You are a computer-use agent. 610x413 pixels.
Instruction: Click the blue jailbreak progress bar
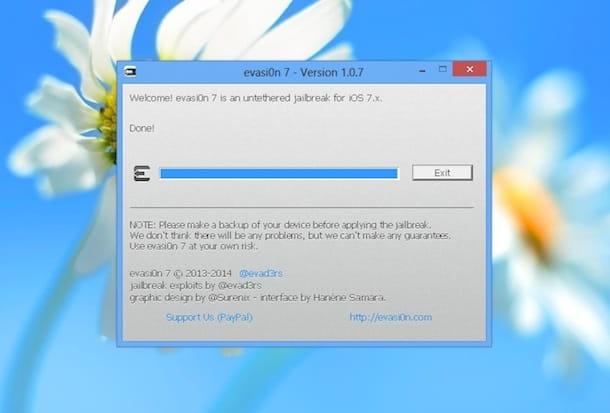(279, 173)
